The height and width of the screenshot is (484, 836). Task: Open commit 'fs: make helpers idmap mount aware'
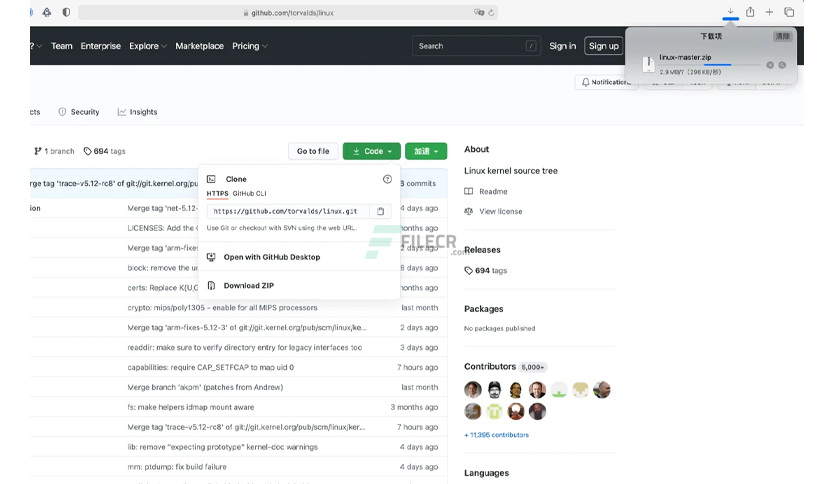tap(191, 407)
